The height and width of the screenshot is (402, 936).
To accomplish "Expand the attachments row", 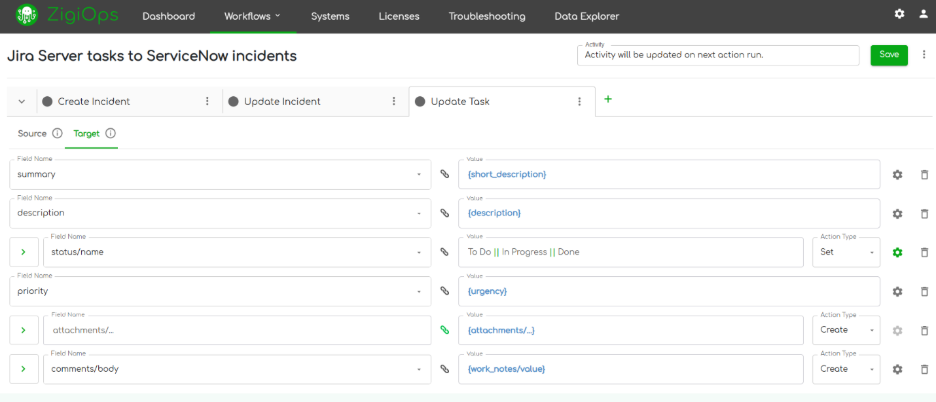I will [24, 330].
